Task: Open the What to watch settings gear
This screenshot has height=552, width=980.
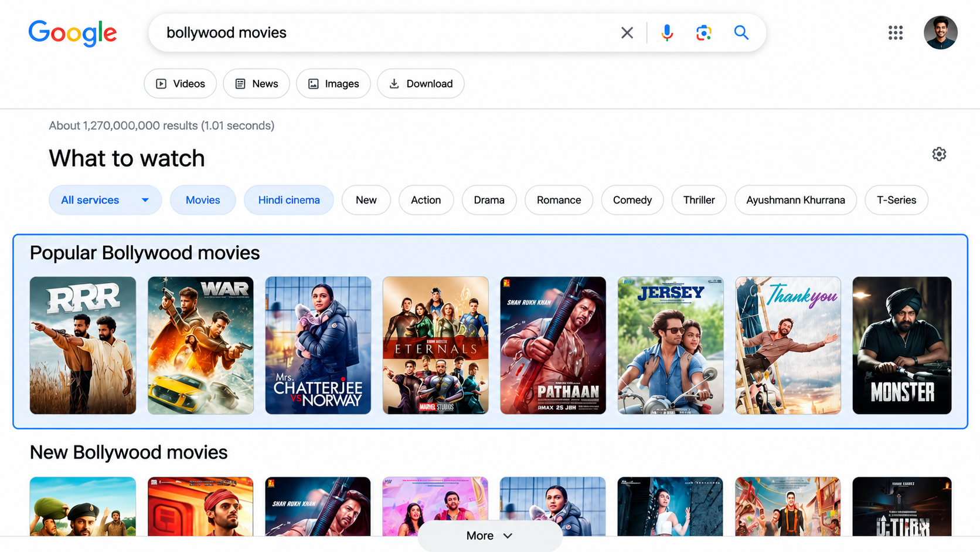Action: pyautogui.click(x=939, y=154)
